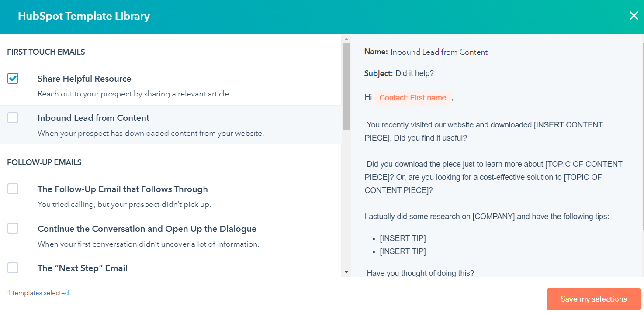
Task: Open the Inbound Lead from Content template preview
Action: point(93,118)
